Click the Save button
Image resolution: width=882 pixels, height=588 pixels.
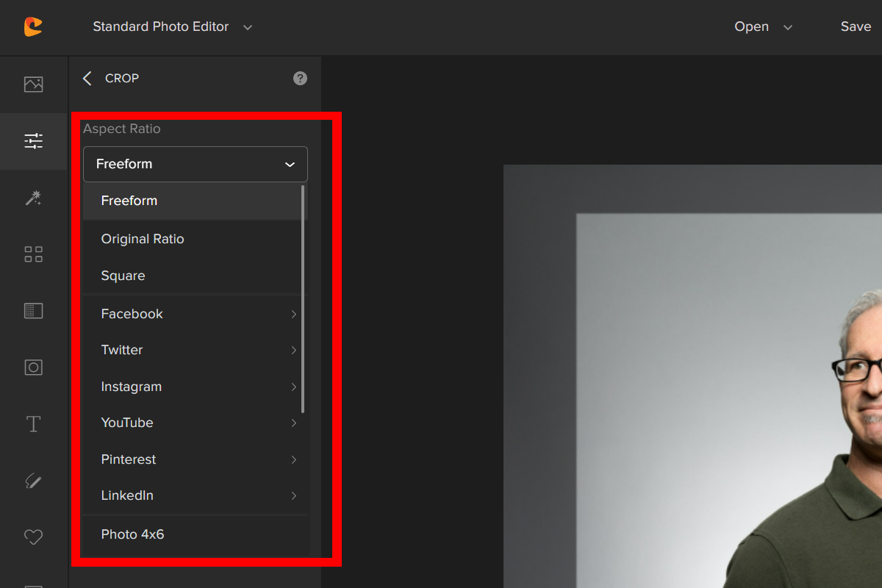[x=856, y=27]
